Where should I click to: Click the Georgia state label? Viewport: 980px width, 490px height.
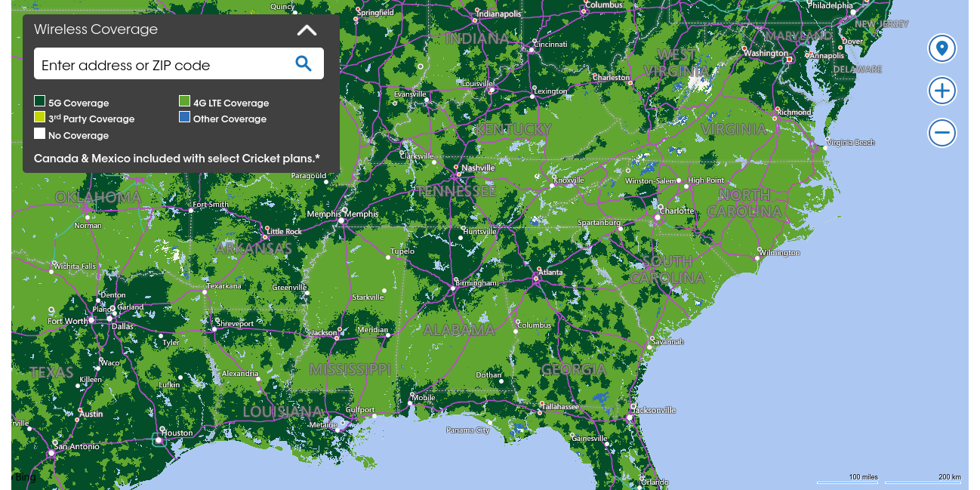point(574,369)
